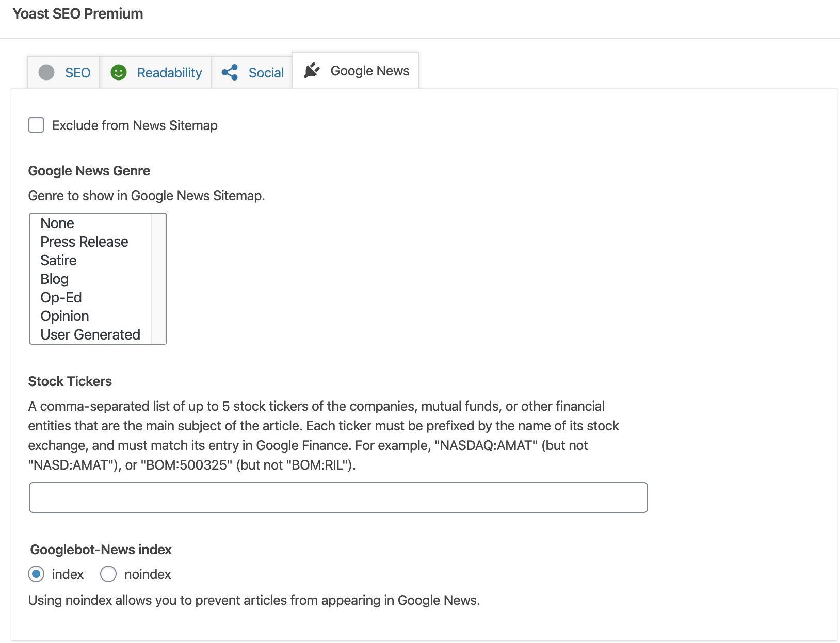Focus the Stock Tickers input field
This screenshot has width=840, height=643.
[338, 497]
